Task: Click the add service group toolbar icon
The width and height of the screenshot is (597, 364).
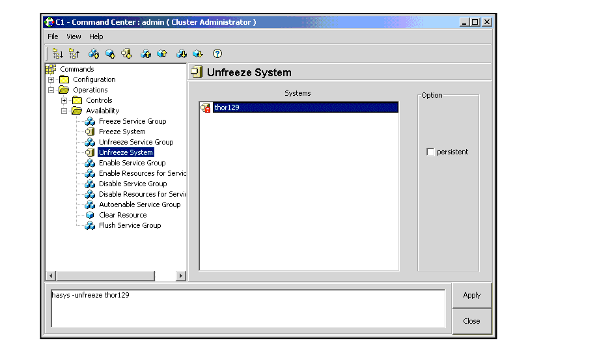Action: click(x=94, y=54)
